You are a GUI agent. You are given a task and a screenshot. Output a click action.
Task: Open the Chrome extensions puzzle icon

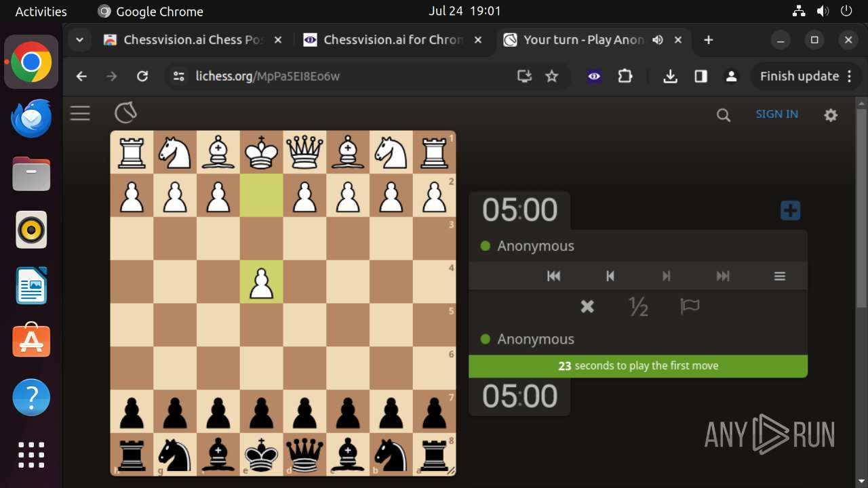[x=625, y=77]
